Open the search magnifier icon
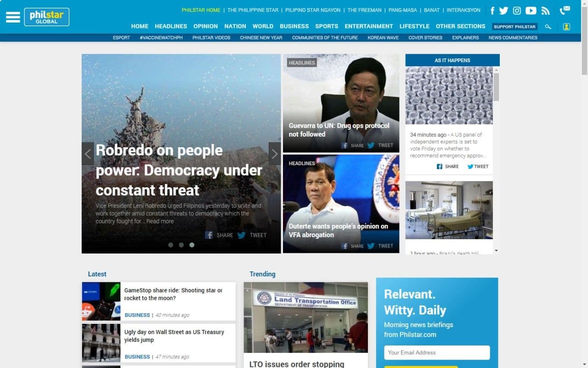The image size is (588, 368). coord(548,27)
